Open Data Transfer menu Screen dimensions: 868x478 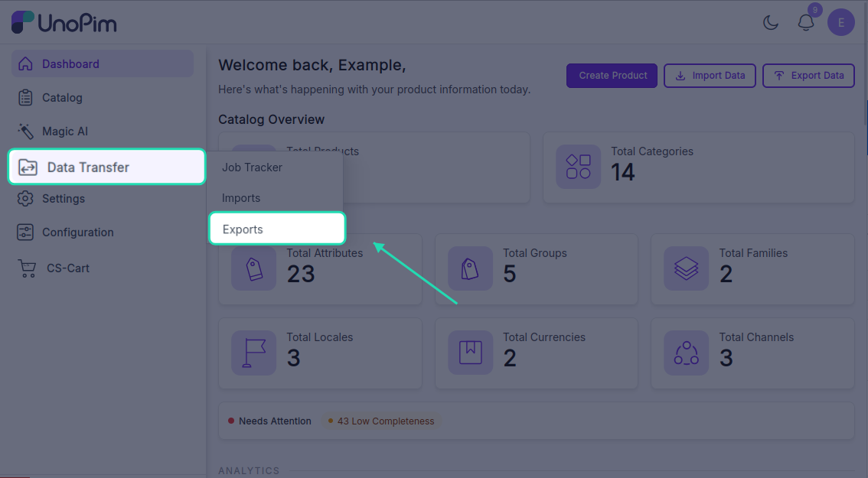(107, 167)
